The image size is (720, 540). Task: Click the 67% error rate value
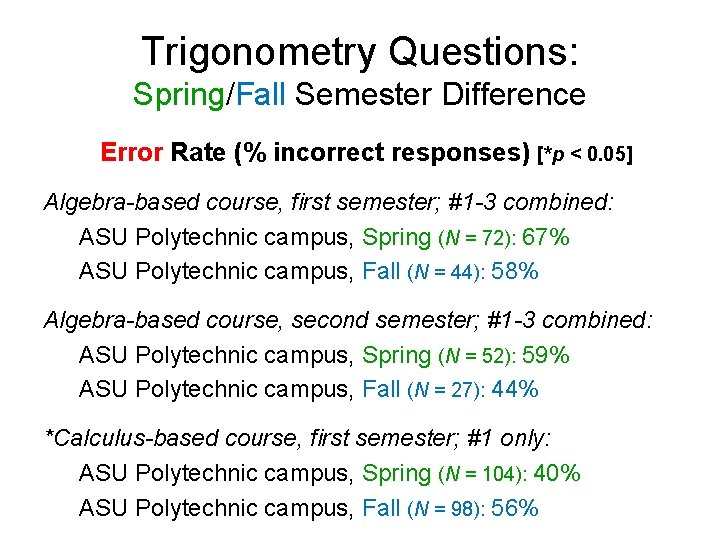tap(546, 238)
